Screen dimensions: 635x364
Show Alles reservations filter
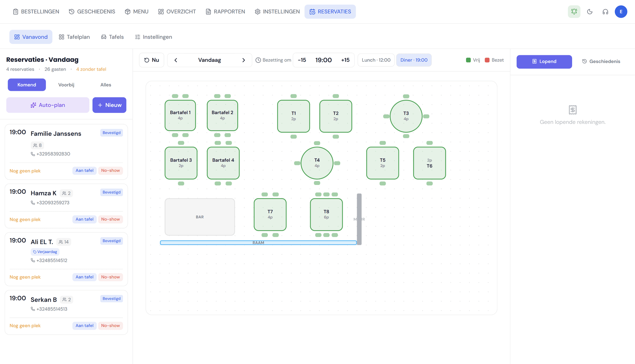point(106,85)
